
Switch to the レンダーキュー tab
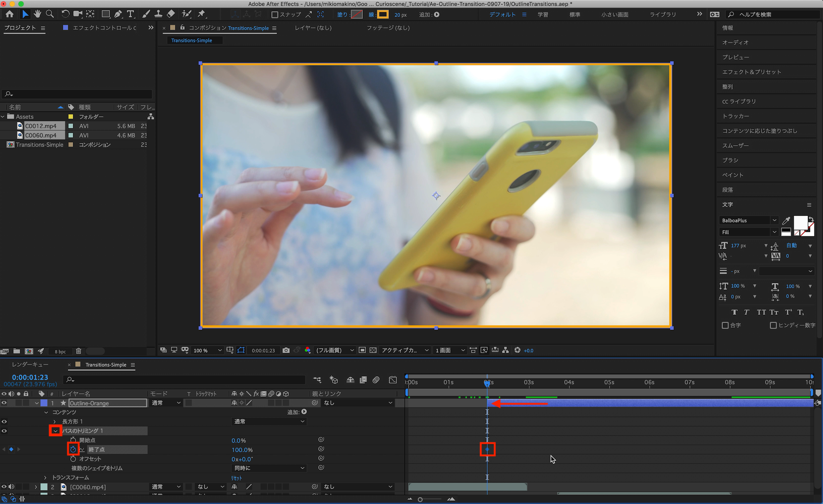click(30, 365)
